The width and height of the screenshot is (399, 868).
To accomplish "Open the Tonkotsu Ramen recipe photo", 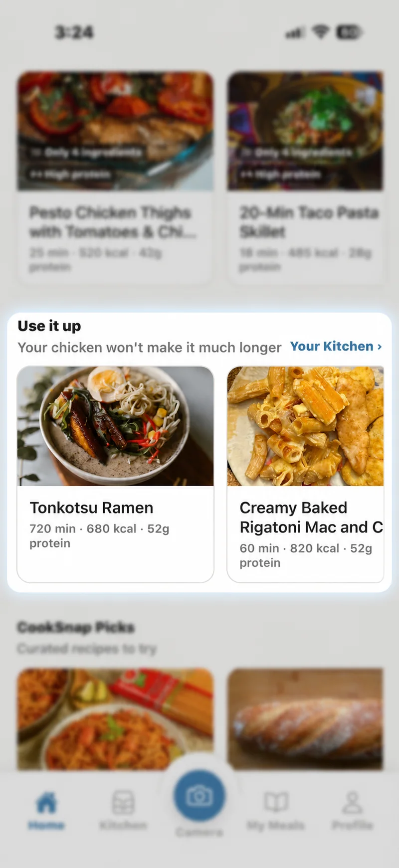I will [x=115, y=426].
